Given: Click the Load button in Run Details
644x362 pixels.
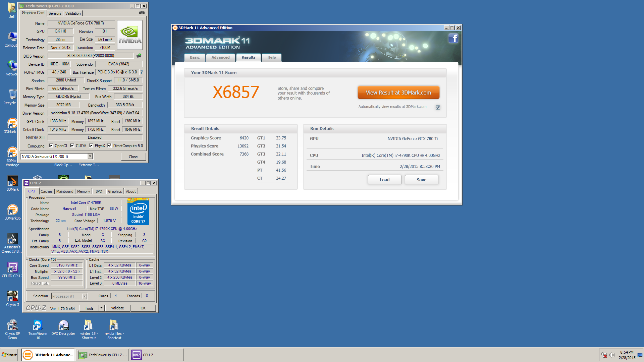Looking at the screenshot, I should click(385, 180).
